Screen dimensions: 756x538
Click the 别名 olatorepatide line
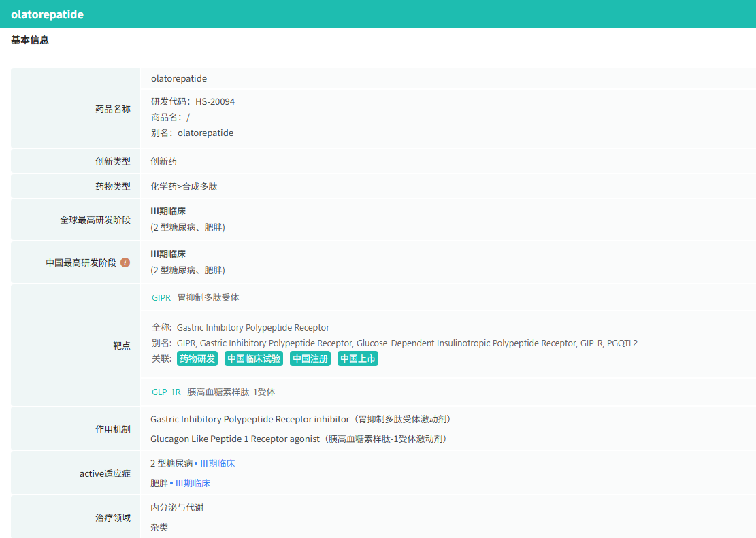[192, 133]
